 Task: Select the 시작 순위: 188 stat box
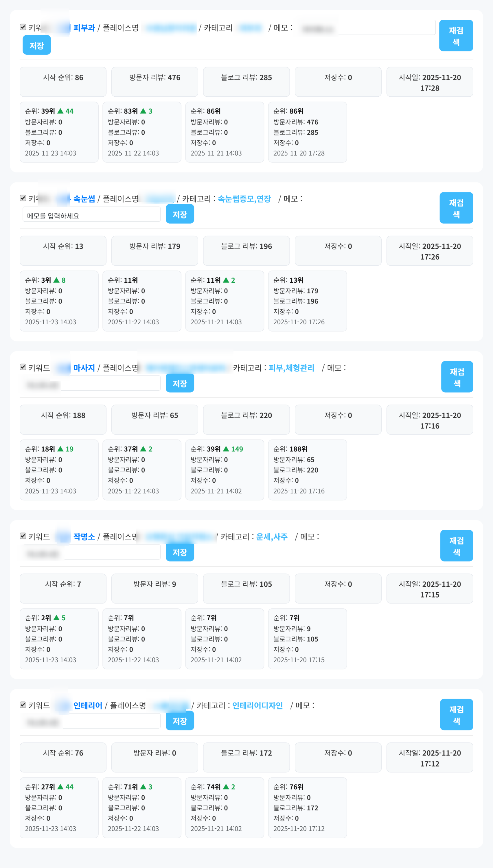tap(63, 419)
